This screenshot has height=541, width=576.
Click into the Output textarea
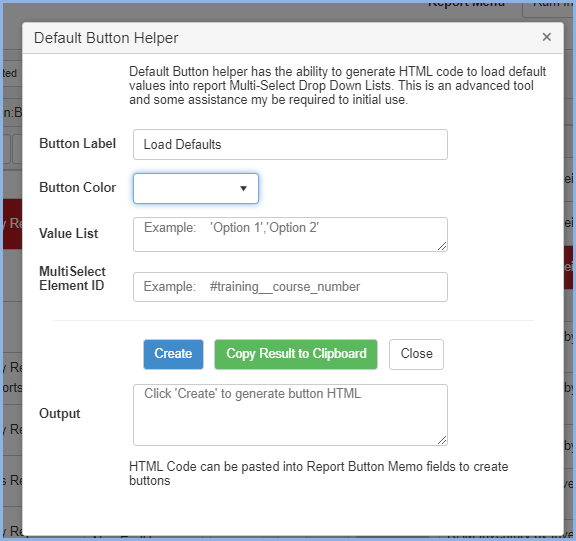tap(290, 415)
